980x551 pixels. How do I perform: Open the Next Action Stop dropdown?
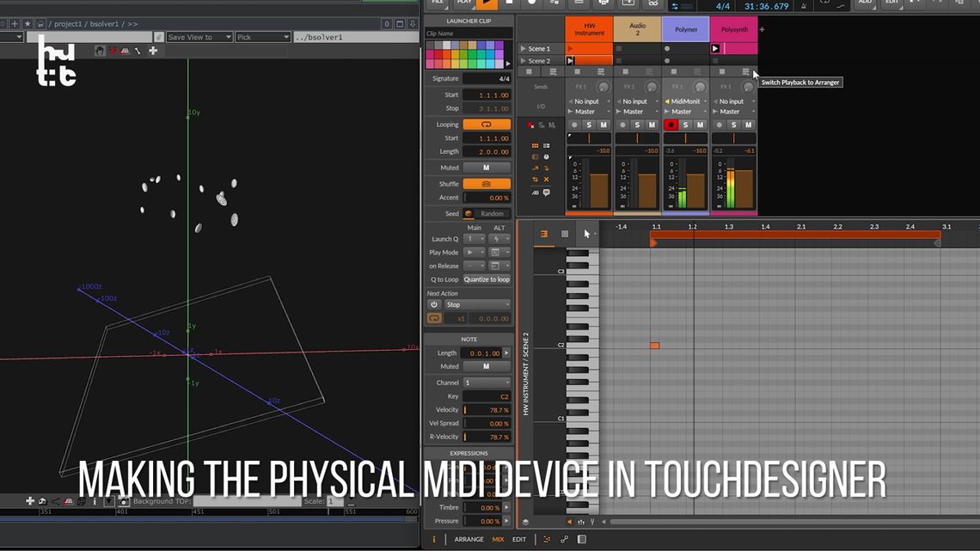pos(477,304)
